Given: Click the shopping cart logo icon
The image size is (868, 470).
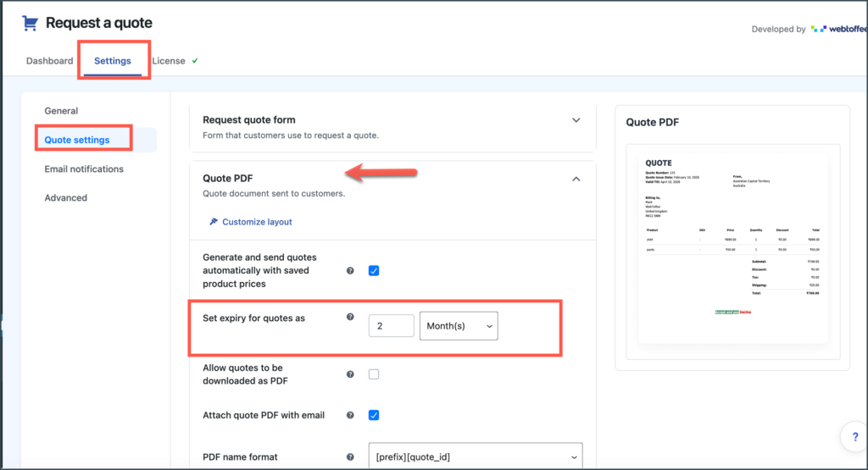Looking at the screenshot, I should tap(30, 23).
